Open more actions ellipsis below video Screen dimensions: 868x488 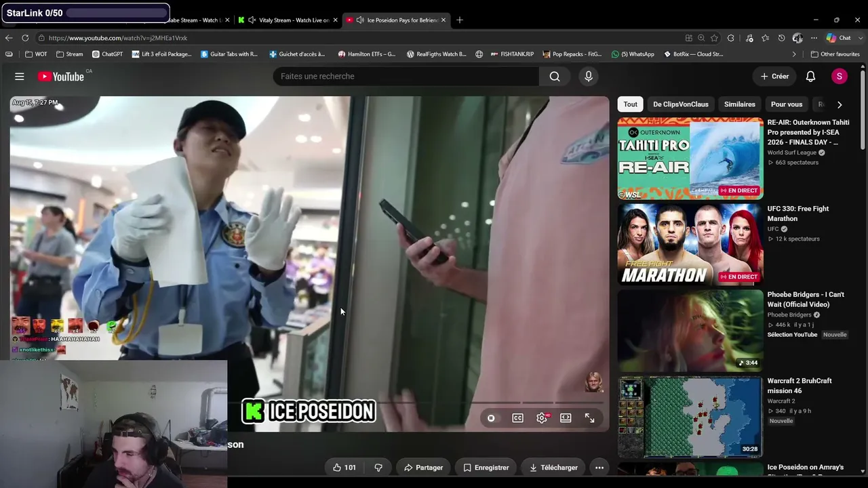pos(599,468)
